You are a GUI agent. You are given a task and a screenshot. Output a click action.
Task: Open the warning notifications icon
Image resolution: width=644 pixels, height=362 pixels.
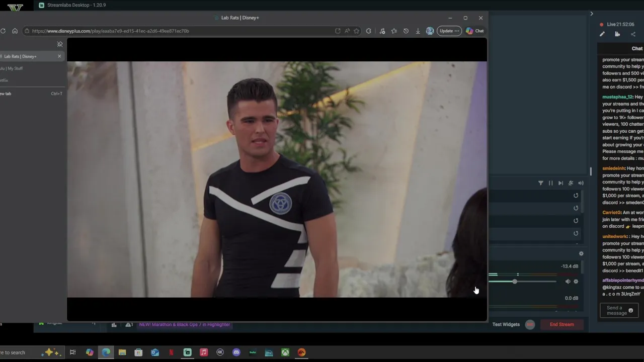(129, 325)
